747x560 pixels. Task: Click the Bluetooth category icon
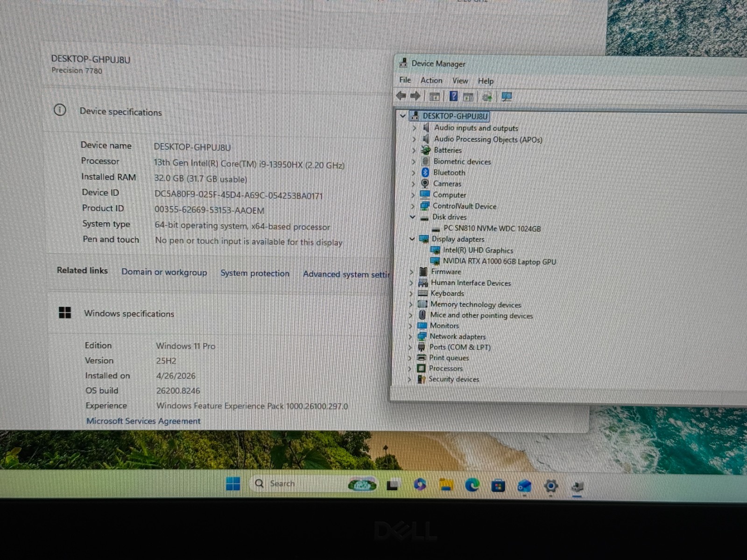click(425, 172)
